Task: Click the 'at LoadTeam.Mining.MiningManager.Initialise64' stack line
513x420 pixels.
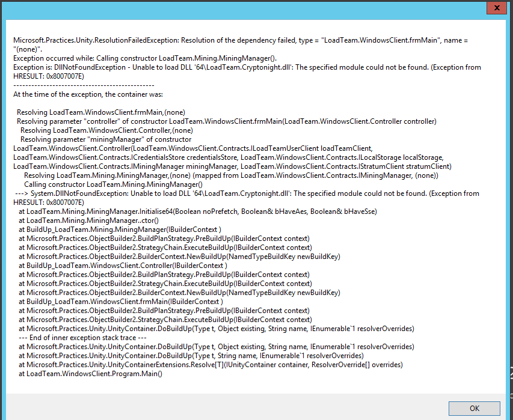Action: [x=198, y=212]
